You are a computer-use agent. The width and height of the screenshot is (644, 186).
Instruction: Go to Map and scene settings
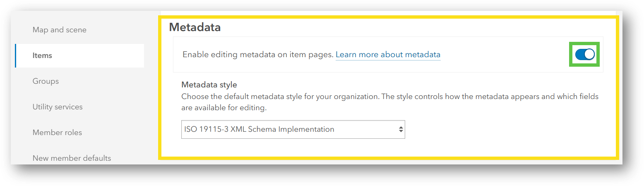click(60, 30)
